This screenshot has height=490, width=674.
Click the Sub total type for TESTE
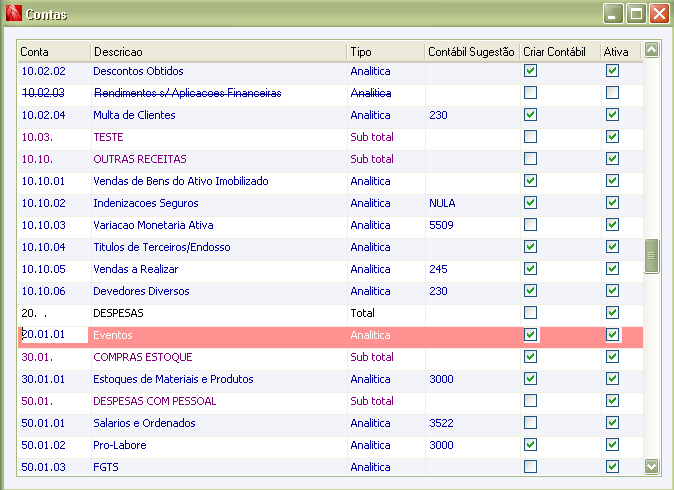click(372, 137)
